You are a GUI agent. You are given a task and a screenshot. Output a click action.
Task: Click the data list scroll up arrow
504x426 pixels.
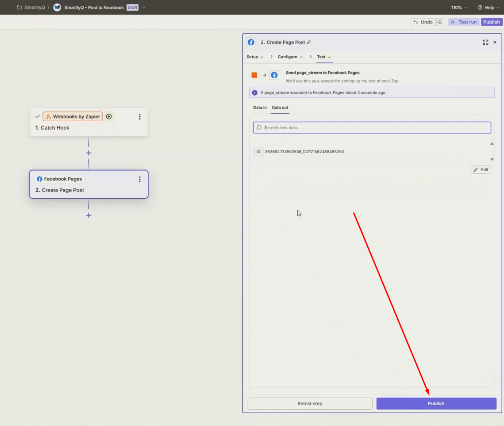492,144
